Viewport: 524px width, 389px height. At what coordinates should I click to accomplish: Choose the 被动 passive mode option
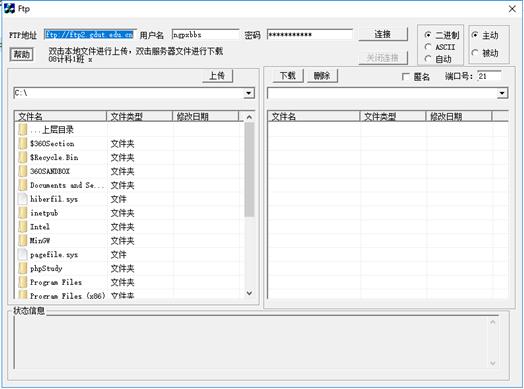[475, 53]
